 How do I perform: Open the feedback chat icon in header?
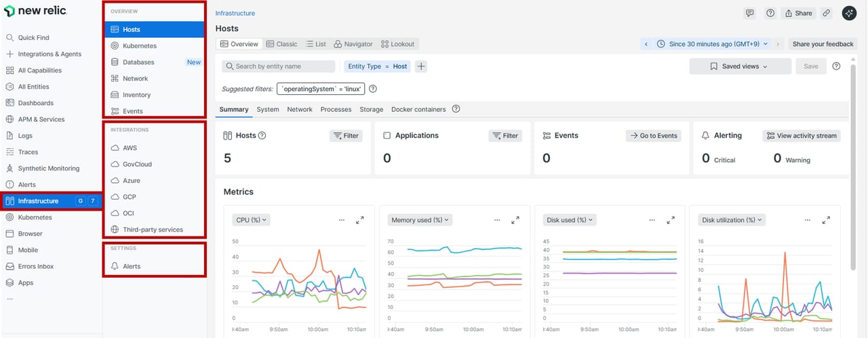(749, 13)
